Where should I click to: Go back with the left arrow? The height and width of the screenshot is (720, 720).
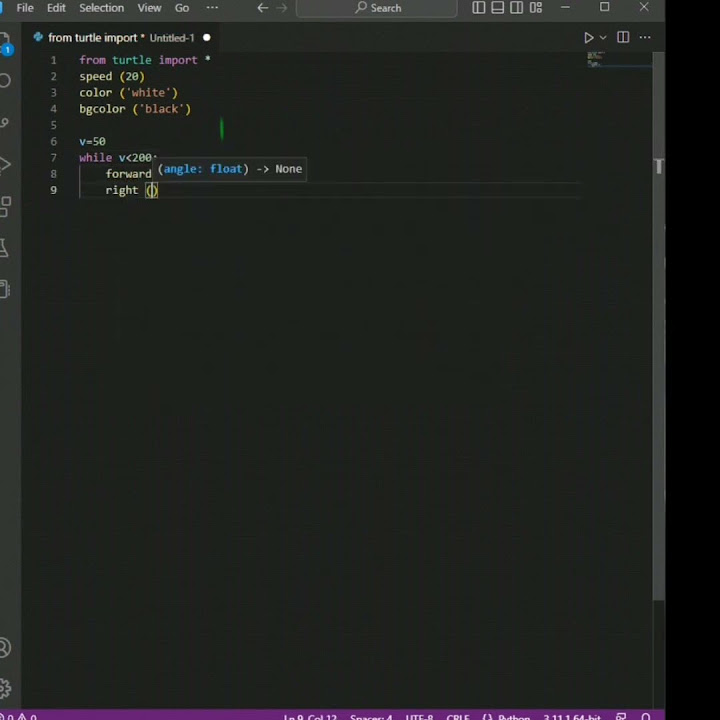262,8
